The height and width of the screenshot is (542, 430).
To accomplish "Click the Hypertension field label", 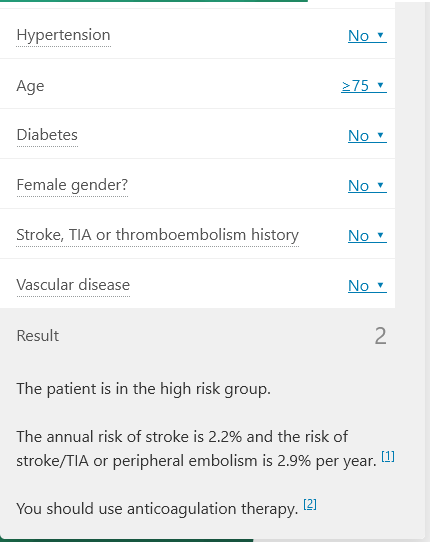I will (63, 36).
